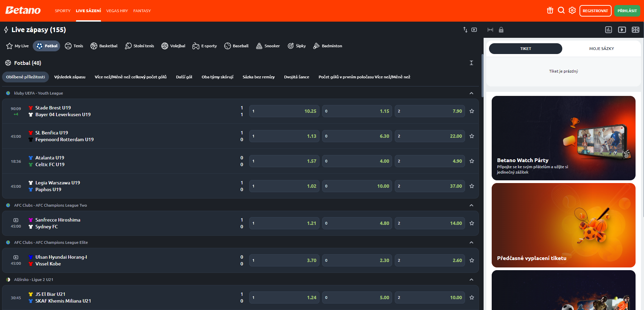The image size is (644, 310).
Task: Select the Volejbal sport filter
Action: 173,46
